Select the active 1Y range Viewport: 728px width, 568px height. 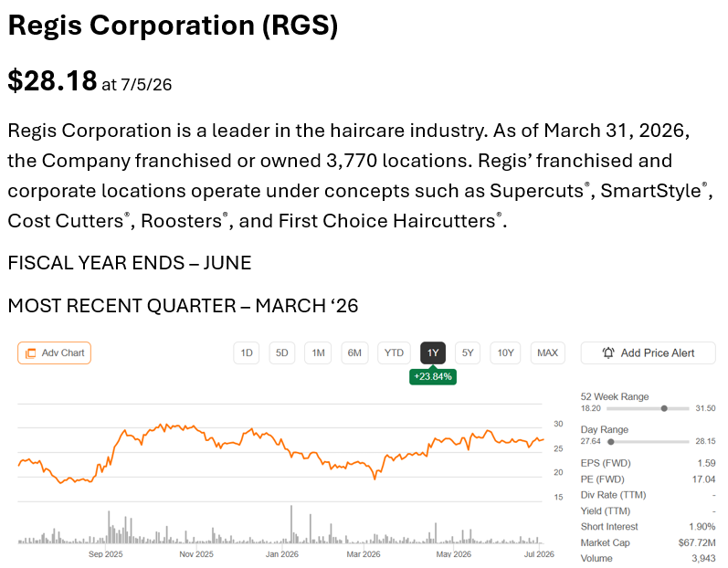(433, 353)
